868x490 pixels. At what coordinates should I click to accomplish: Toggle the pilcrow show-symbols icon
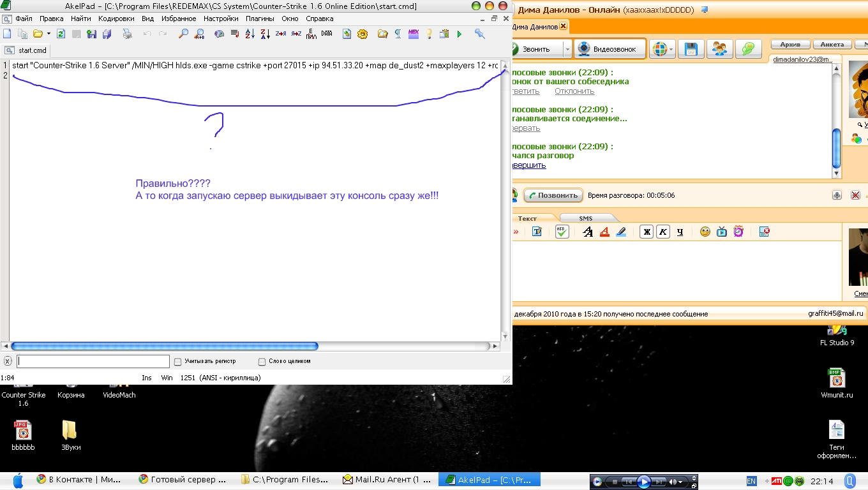click(x=398, y=34)
